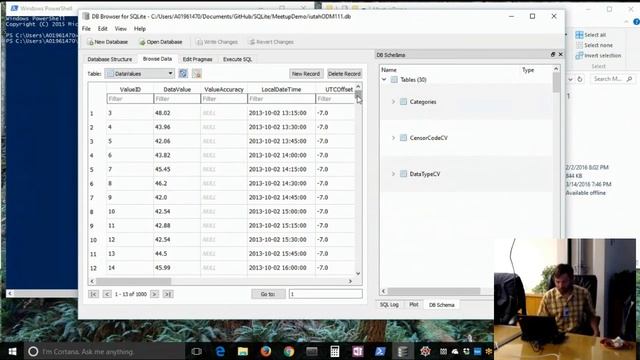Go to the first page of records
The image size is (640, 360).
[93, 294]
